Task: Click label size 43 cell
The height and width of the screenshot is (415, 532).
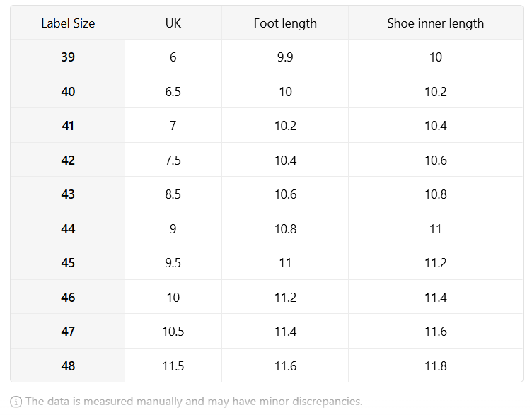Action: click(x=68, y=194)
